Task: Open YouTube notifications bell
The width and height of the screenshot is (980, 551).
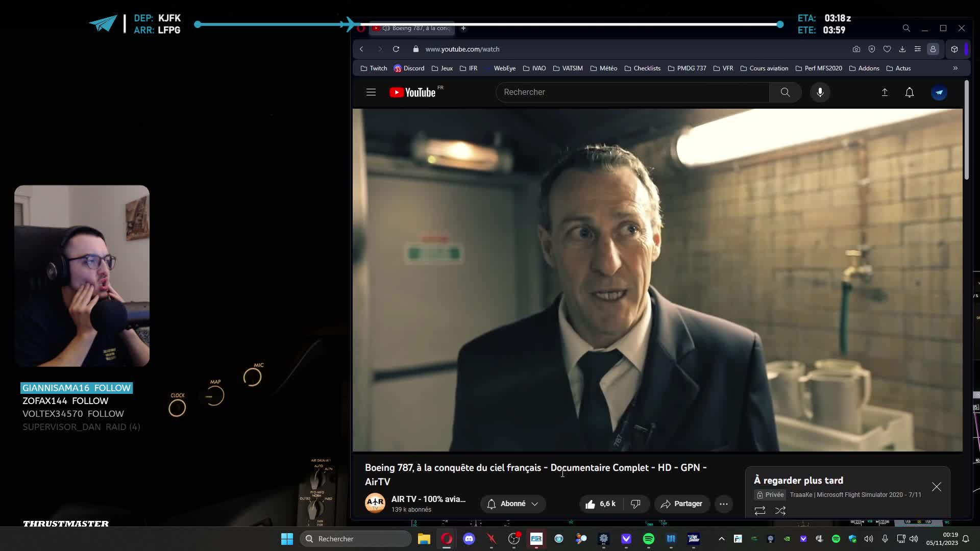Action: coord(910,92)
